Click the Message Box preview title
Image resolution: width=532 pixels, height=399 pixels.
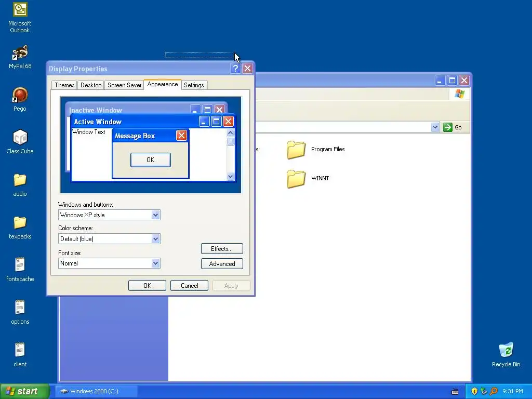point(135,136)
